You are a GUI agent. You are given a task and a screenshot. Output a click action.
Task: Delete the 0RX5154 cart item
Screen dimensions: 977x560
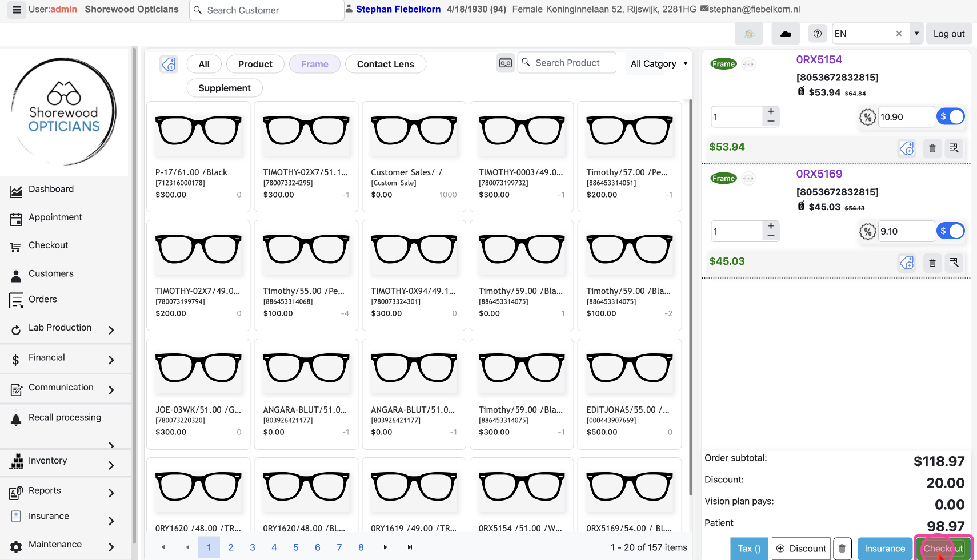pyautogui.click(x=932, y=148)
